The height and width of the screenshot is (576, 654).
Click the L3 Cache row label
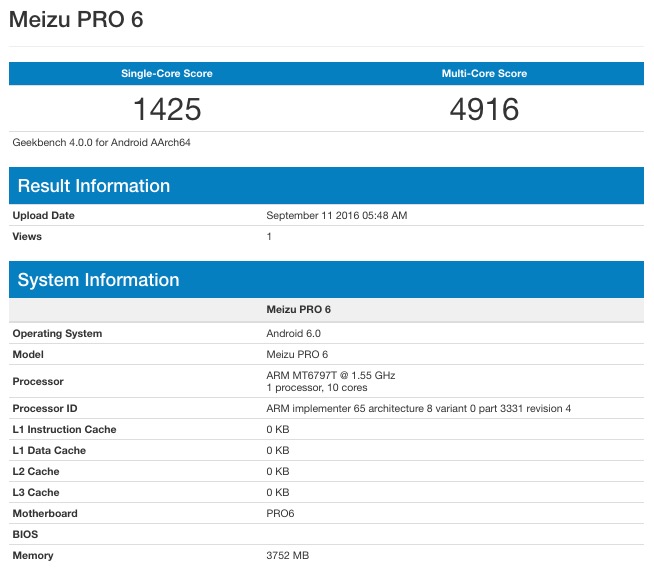click(x=36, y=493)
